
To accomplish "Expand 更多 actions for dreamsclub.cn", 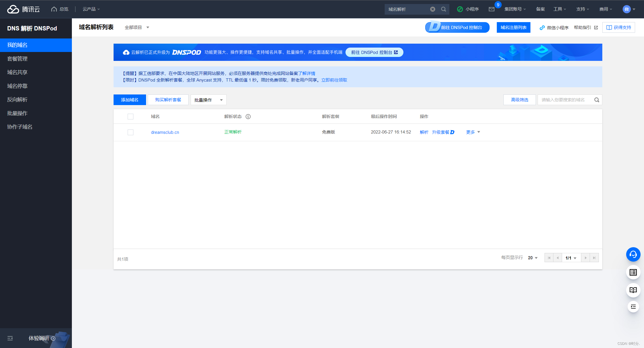I will click(x=473, y=132).
